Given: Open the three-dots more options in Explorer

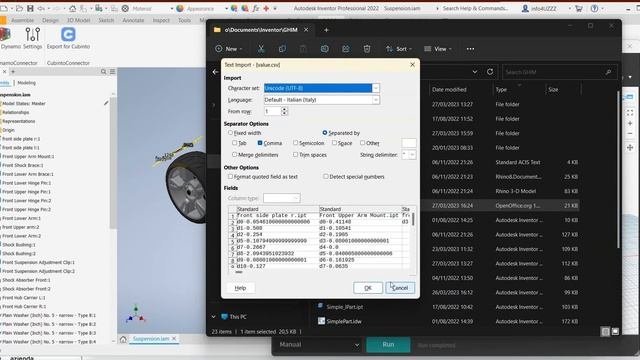Looking at the screenshot, I should (x=470, y=49).
